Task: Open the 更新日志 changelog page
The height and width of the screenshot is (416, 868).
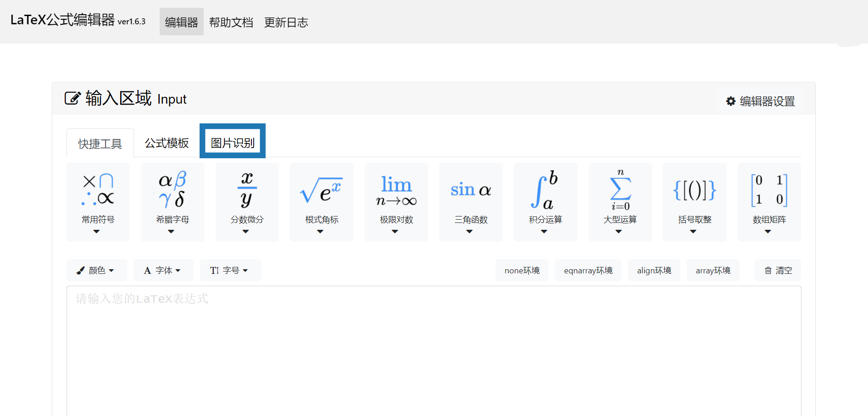Action: click(x=286, y=22)
